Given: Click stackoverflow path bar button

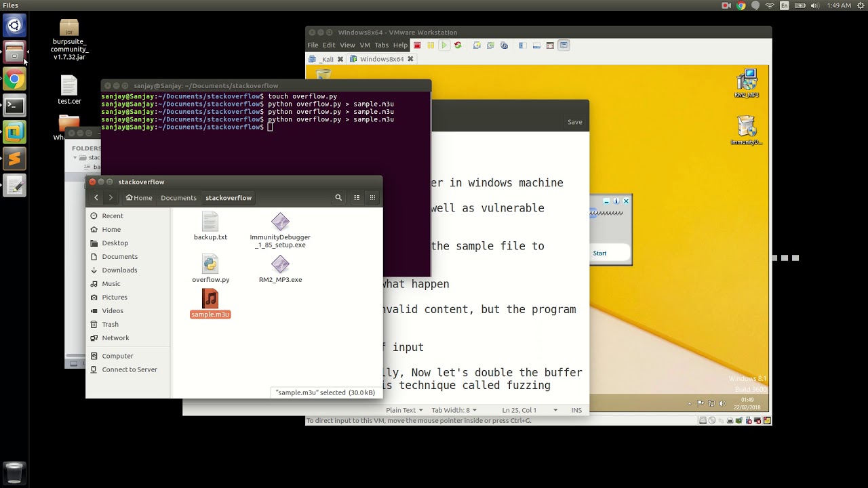Looking at the screenshot, I should [229, 198].
